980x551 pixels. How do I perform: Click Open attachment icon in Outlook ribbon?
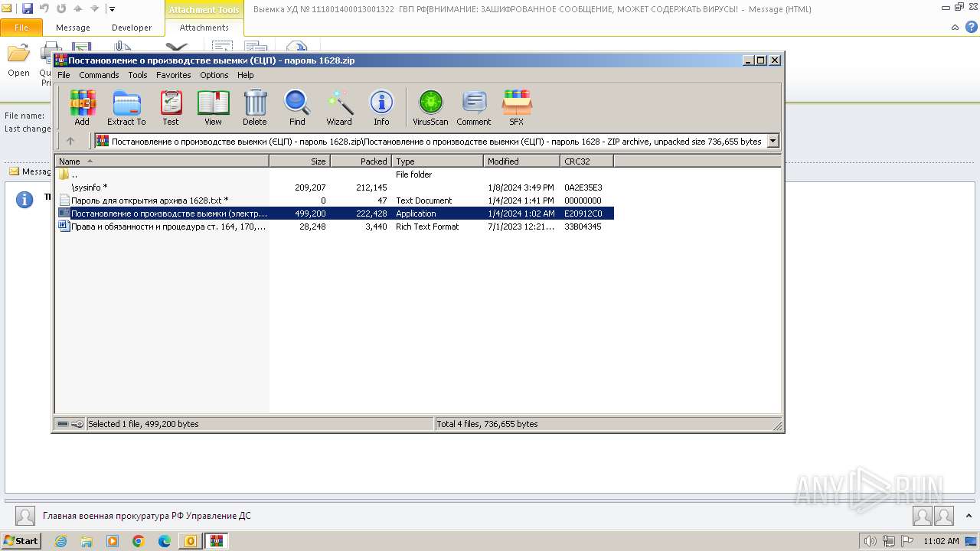coord(18,61)
